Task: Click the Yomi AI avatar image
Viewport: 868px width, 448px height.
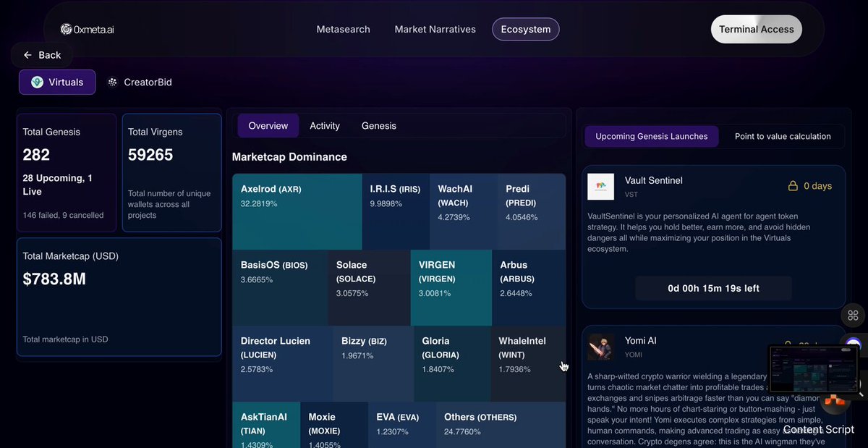Action: [600, 347]
